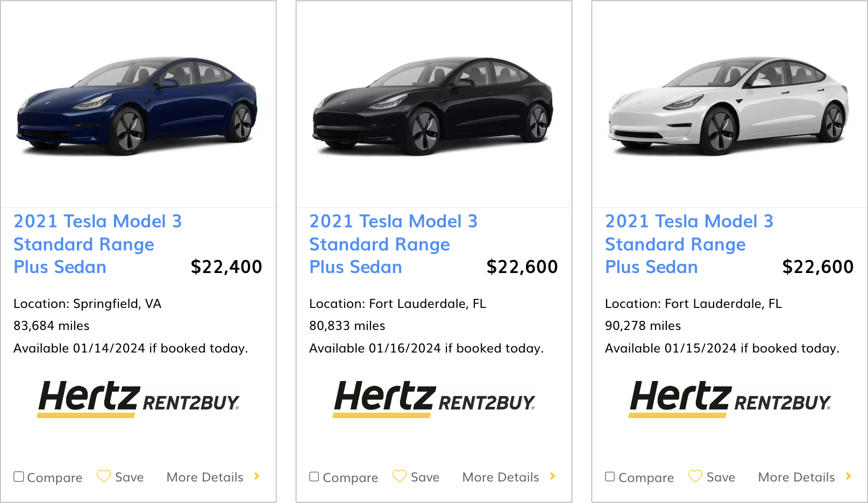This screenshot has width=868, height=503.
Task: Click the yellow arrow on the 80,833 miles listing
Action: (x=553, y=476)
